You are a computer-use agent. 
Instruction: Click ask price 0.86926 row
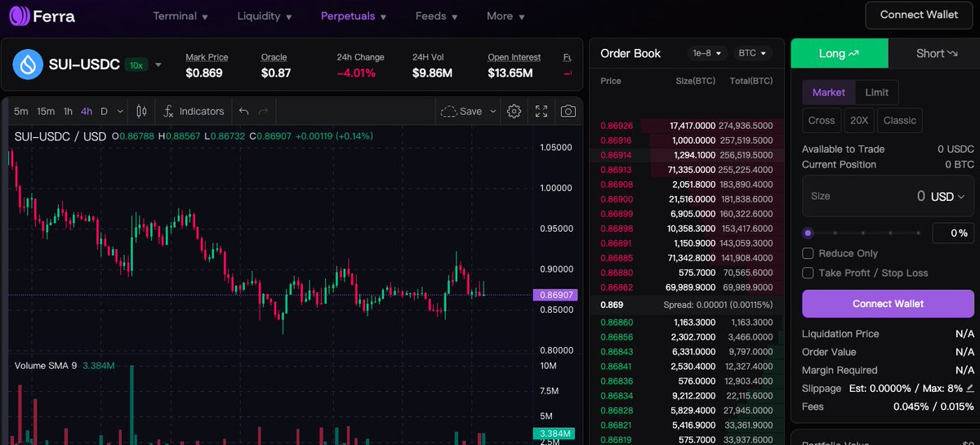click(686, 126)
